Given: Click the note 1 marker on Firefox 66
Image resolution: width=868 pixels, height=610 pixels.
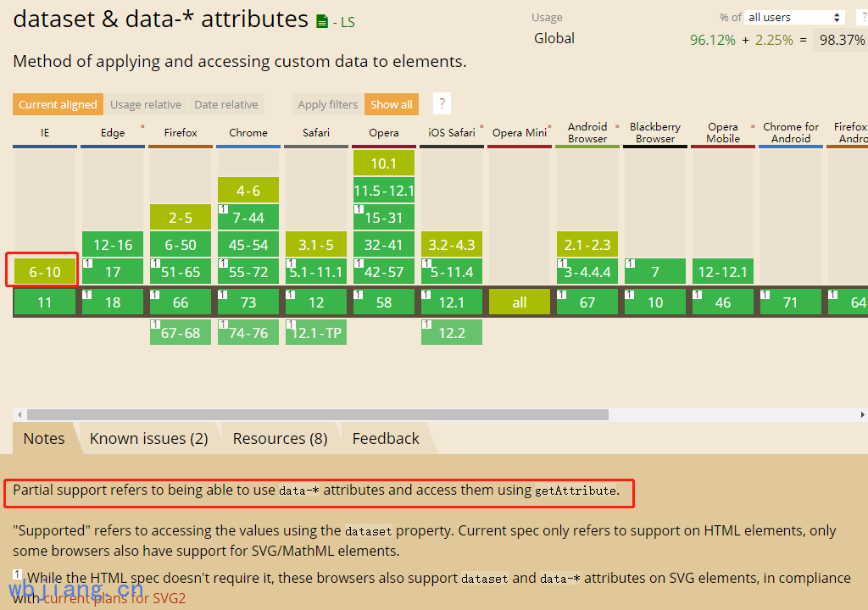Looking at the screenshot, I should 154,294.
